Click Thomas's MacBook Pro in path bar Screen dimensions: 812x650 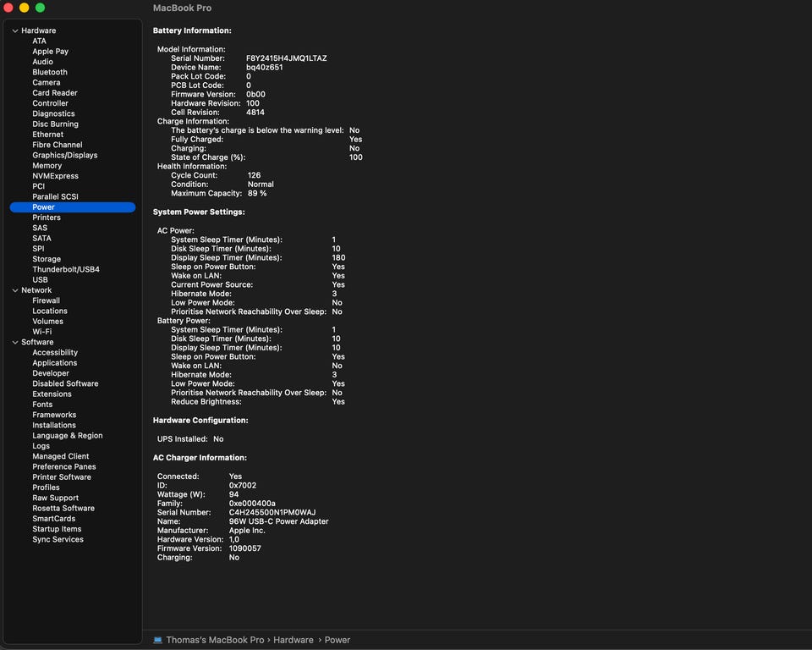pos(215,640)
